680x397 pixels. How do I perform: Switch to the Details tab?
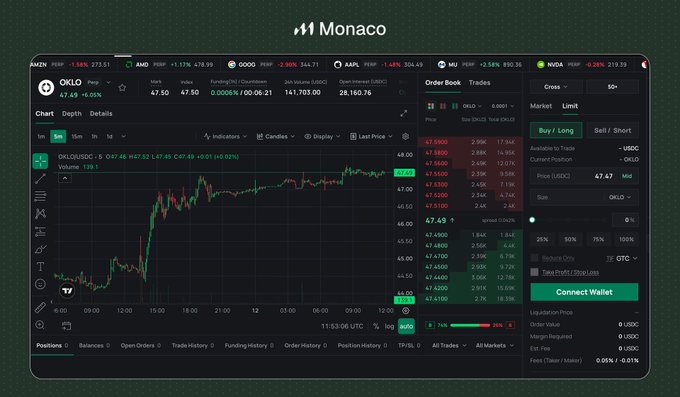pos(101,114)
